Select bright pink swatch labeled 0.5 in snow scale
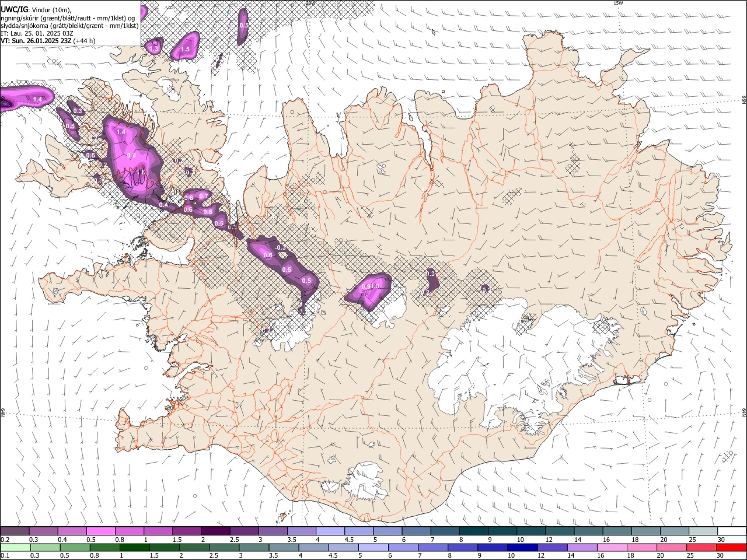Image resolution: width=747 pixels, height=560 pixels. click(100, 531)
